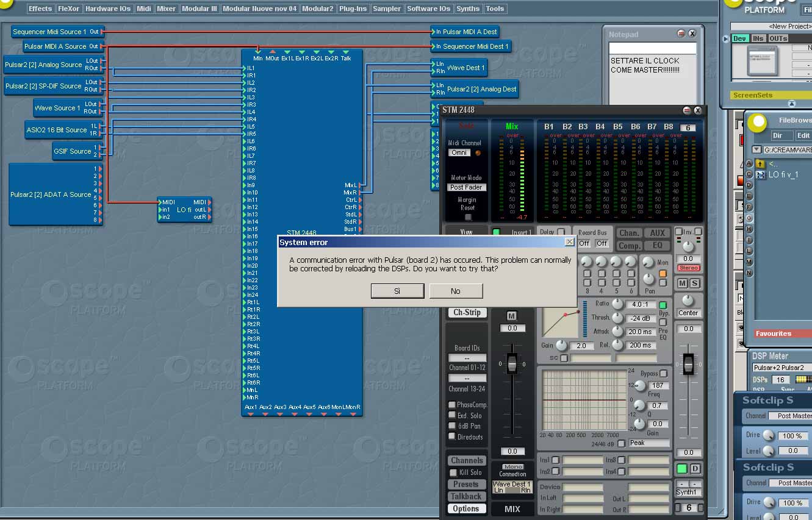Click Sì in the System error dialog
Image resolution: width=812 pixels, height=520 pixels.
(x=397, y=291)
